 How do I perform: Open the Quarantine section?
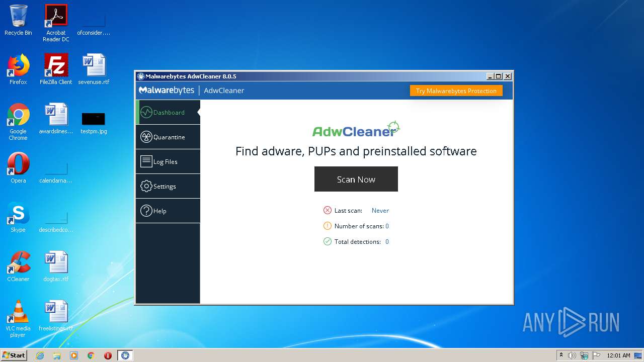168,137
